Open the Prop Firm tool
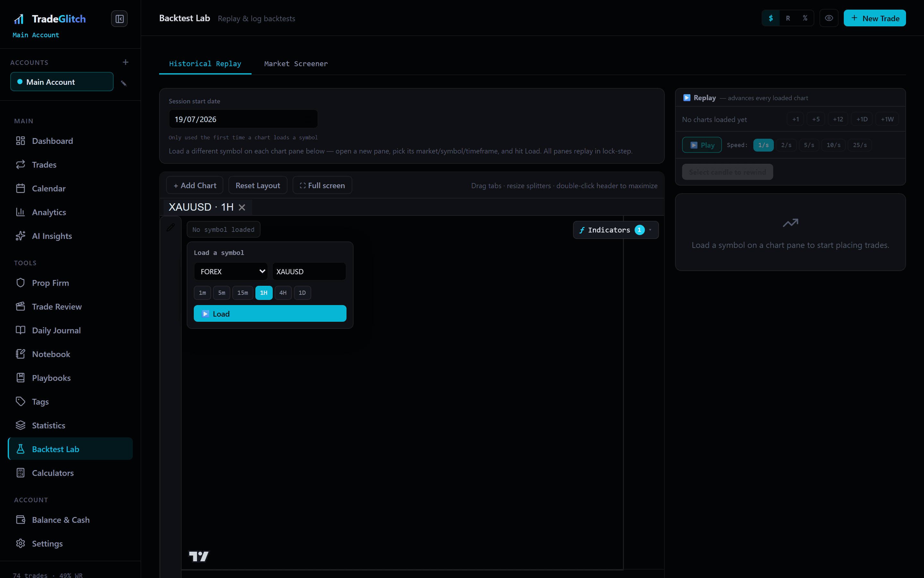The width and height of the screenshot is (924, 578). click(x=70, y=283)
